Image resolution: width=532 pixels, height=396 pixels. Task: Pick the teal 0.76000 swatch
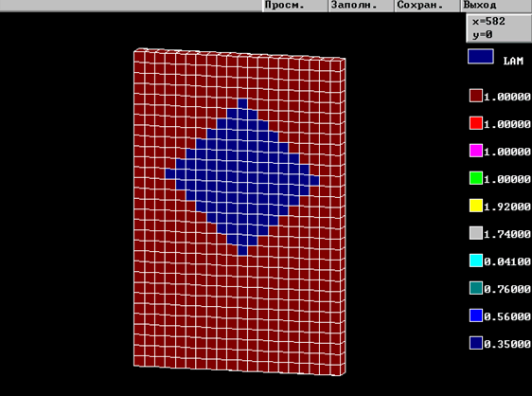pyautogui.click(x=476, y=288)
